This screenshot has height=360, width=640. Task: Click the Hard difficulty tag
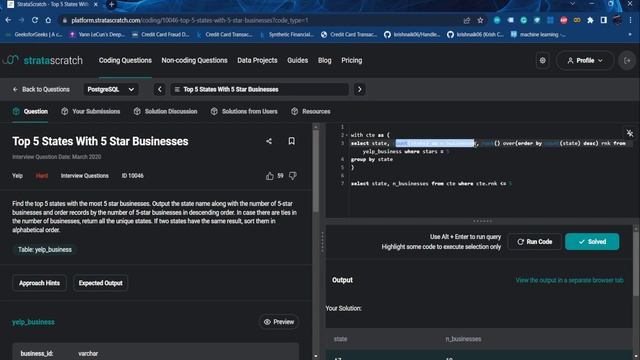click(x=42, y=176)
